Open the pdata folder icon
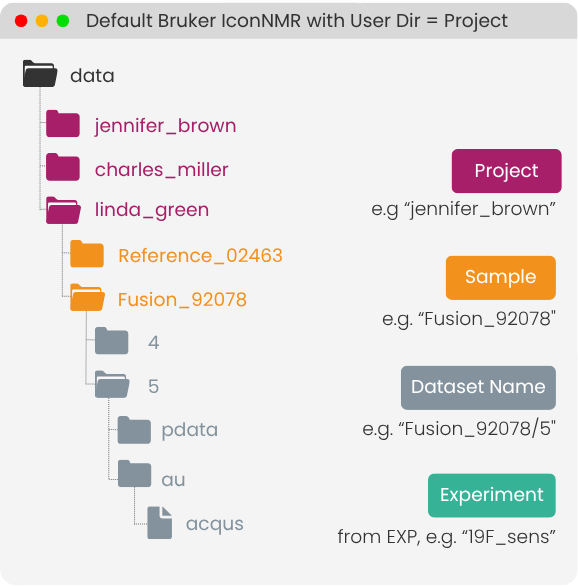This screenshot has width=578, height=586. tap(134, 430)
